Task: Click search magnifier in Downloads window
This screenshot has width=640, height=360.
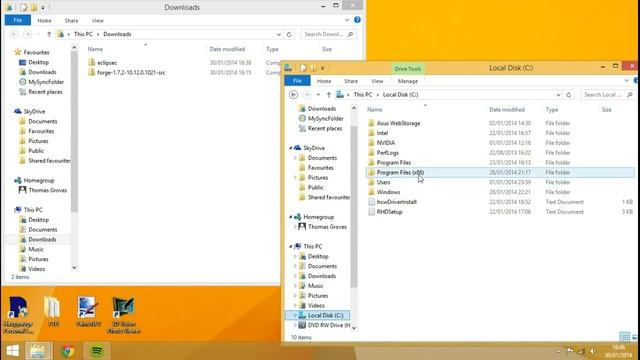Action: coord(350,34)
